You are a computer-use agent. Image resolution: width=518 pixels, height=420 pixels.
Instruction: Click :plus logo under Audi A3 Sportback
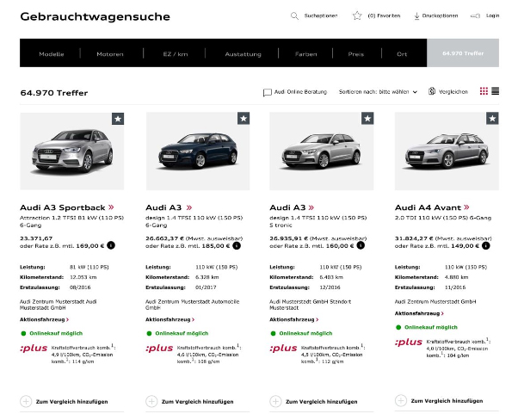(x=34, y=349)
